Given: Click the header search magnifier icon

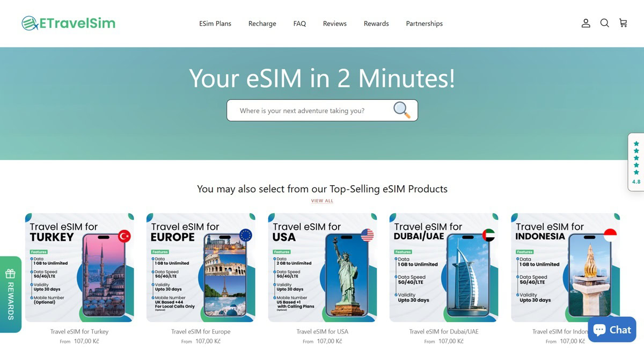Looking at the screenshot, I should click(x=604, y=23).
